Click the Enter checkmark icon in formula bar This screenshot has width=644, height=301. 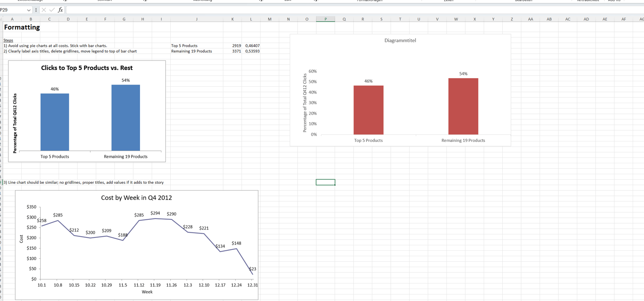[x=52, y=10]
